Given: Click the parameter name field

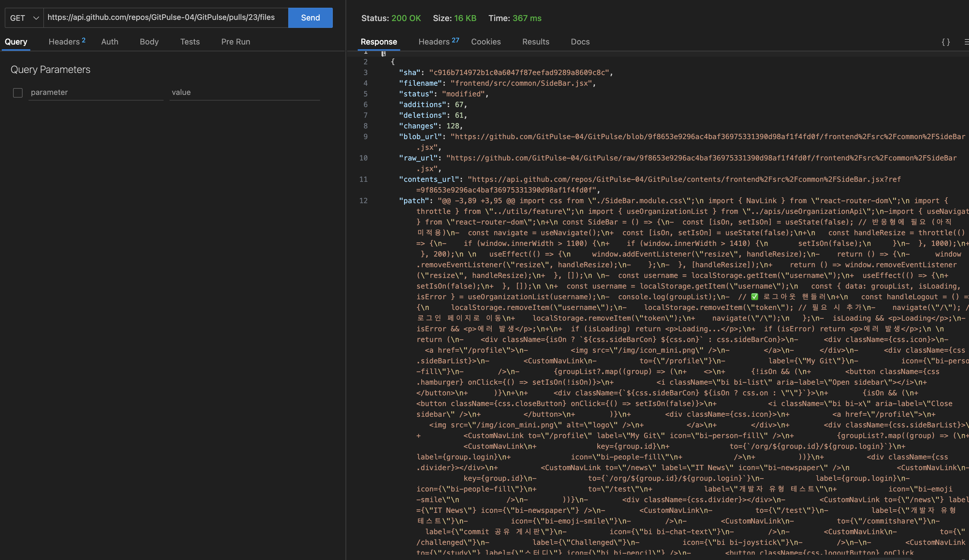Looking at the screenshot, I should [96, 92].
